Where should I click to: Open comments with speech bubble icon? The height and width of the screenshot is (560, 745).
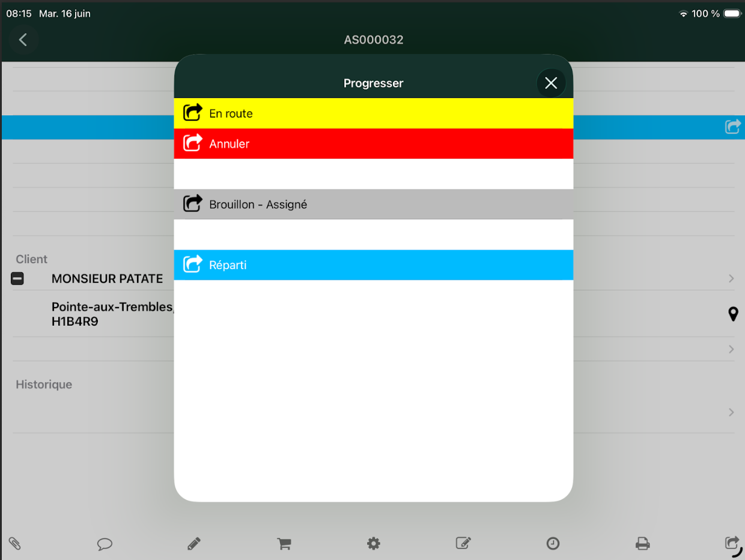click(105, 544)
